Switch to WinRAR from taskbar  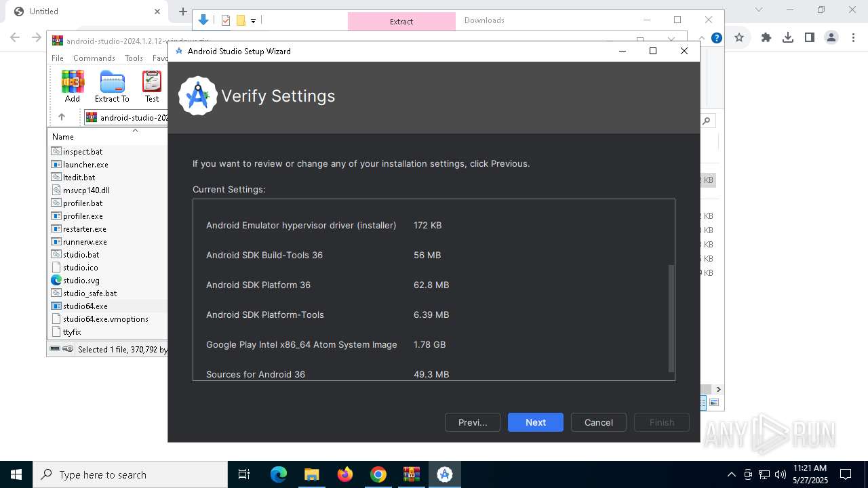[412, 474]
